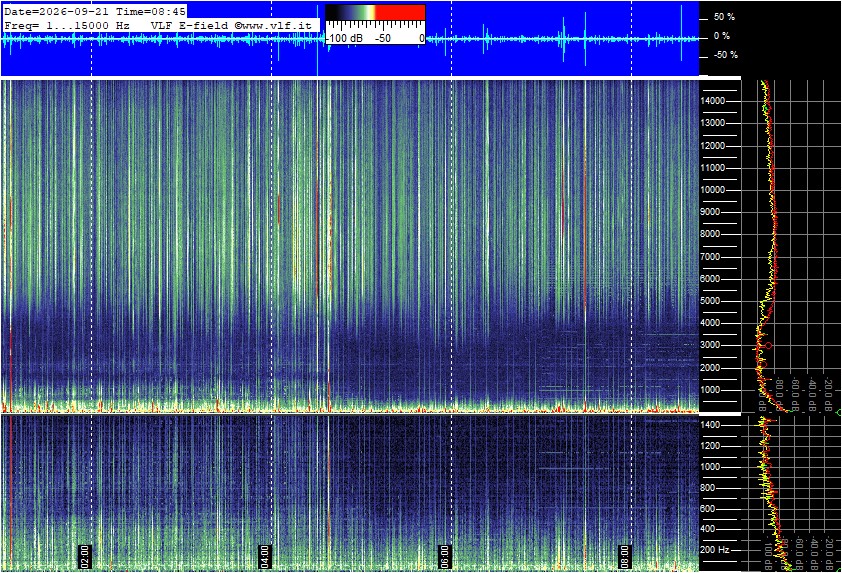Click the Date=2026-09-21 Time=08:45 header text
The height and width of the screenshot is (573, 842).
coord(95,11)
